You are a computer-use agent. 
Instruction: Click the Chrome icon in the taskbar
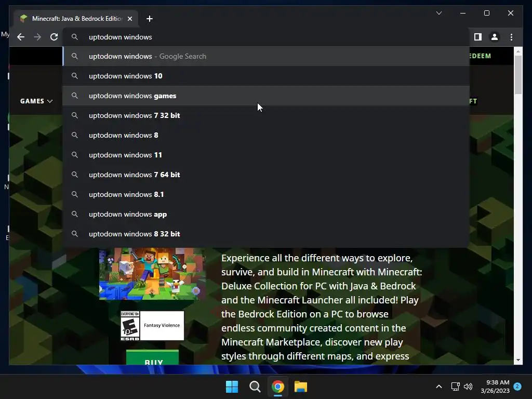(x=277, y=387)
